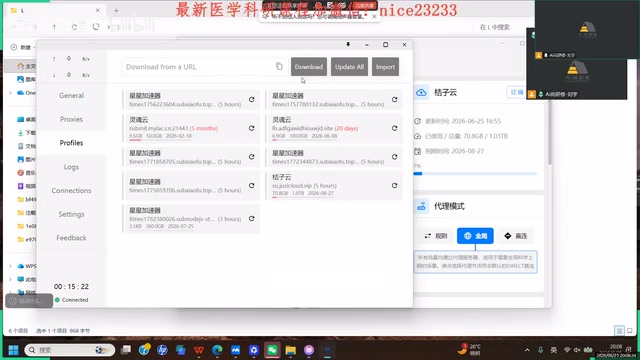The width and height of the screenshot is (640, 360).
Task: Click the 代理模式 section icon
Action: [x=421, y=206]
